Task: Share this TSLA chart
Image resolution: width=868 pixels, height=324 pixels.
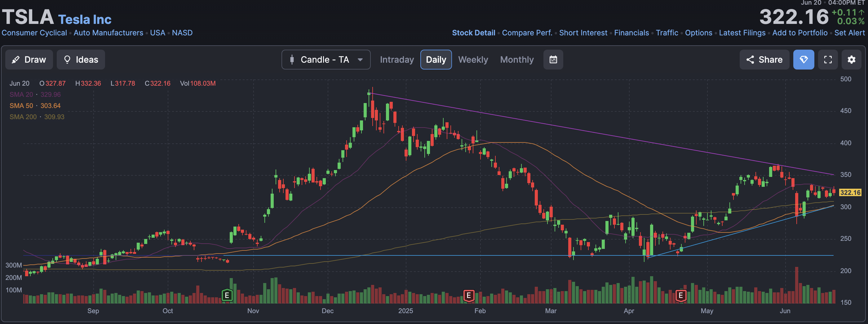Action: click(764, 60)
